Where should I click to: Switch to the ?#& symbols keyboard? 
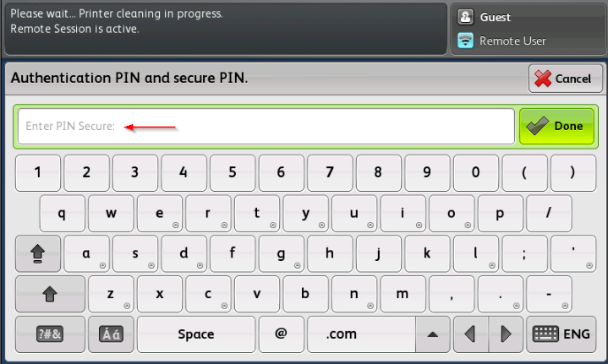click(x=50, y=334)
